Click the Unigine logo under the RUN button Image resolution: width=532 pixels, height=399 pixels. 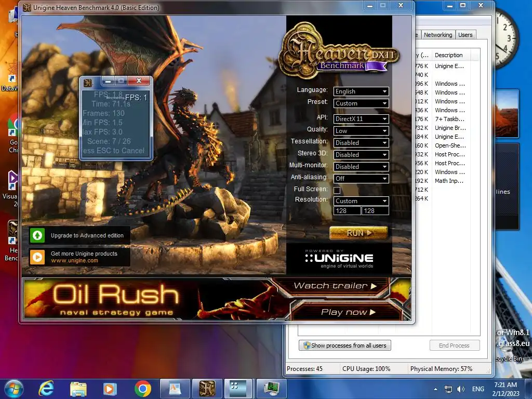click(x=339, y=260)
